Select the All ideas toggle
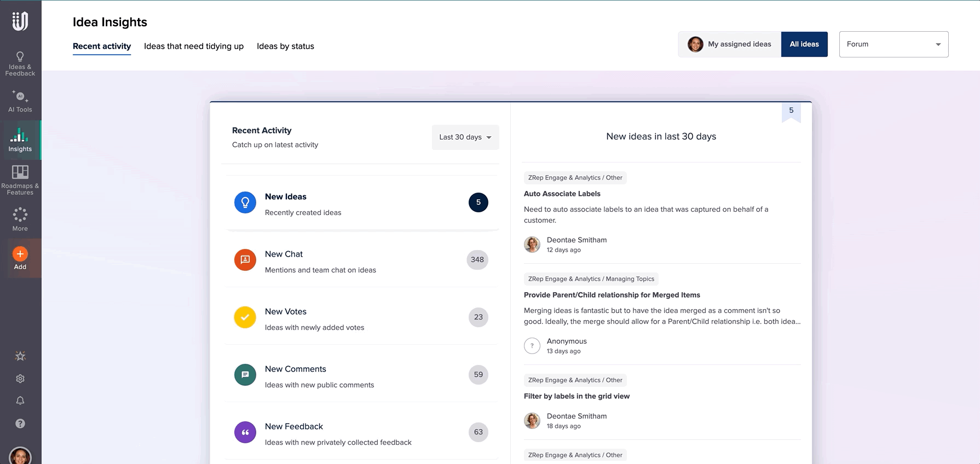The image size is (980, 464). 804,44
